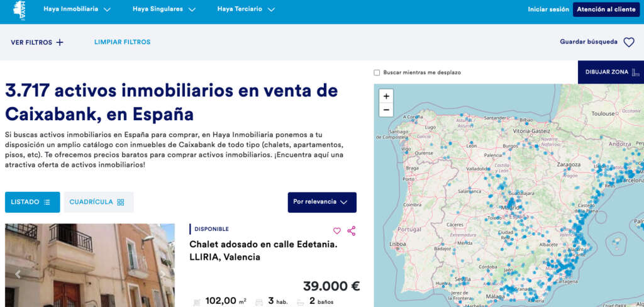Show previous photo with left arrow
The width and height of the screenshot is (644, 307).
[18, 274]
